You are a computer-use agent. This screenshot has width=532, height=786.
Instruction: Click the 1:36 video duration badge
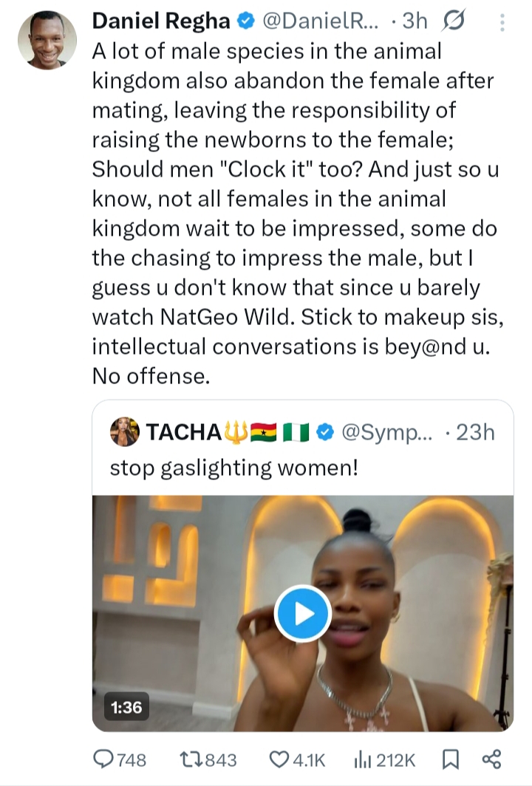click(x=126, y=707)
